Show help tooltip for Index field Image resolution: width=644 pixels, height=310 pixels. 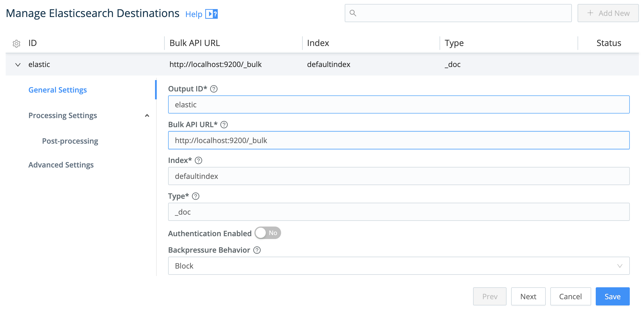coord(198,160)
